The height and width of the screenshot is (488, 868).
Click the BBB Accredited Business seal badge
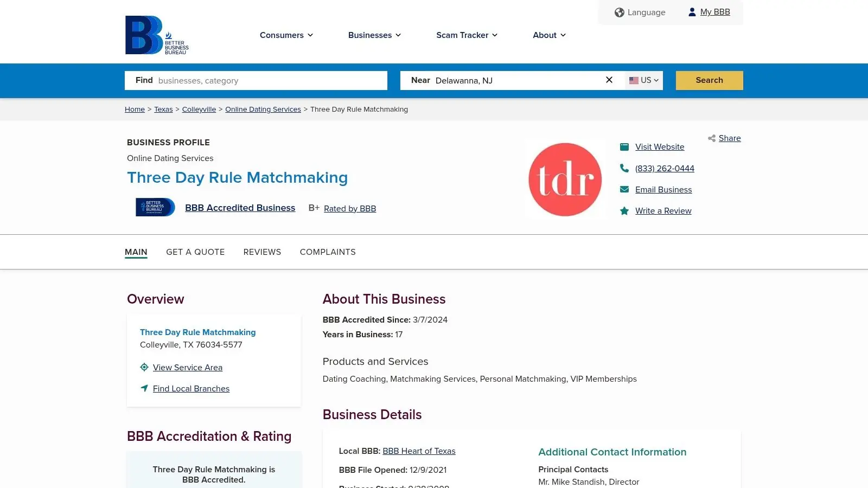click(x=155, y=207)
